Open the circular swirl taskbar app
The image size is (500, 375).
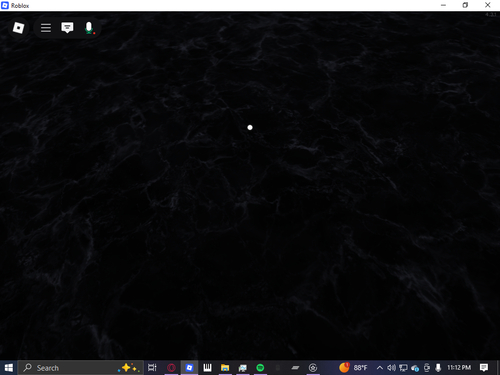point(313,368)
